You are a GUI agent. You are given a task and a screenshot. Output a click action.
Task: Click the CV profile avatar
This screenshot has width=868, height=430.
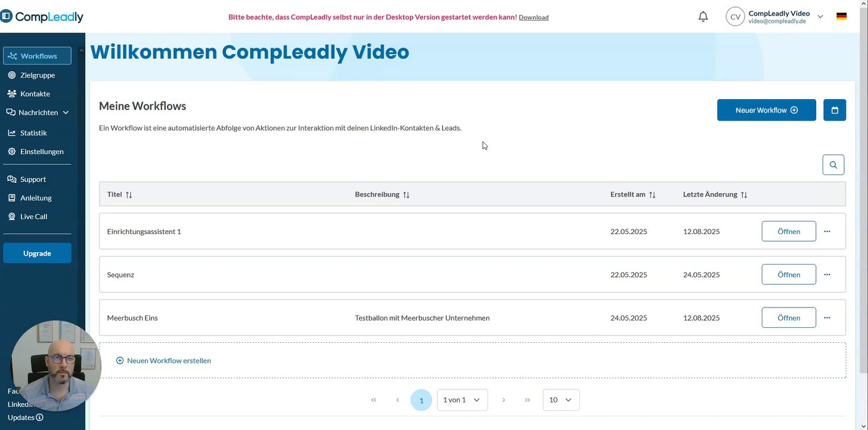[736, 17]
